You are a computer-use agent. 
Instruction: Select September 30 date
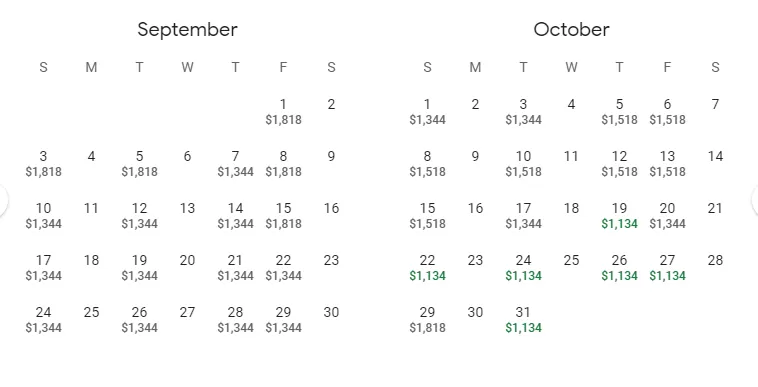pos(331,313)
